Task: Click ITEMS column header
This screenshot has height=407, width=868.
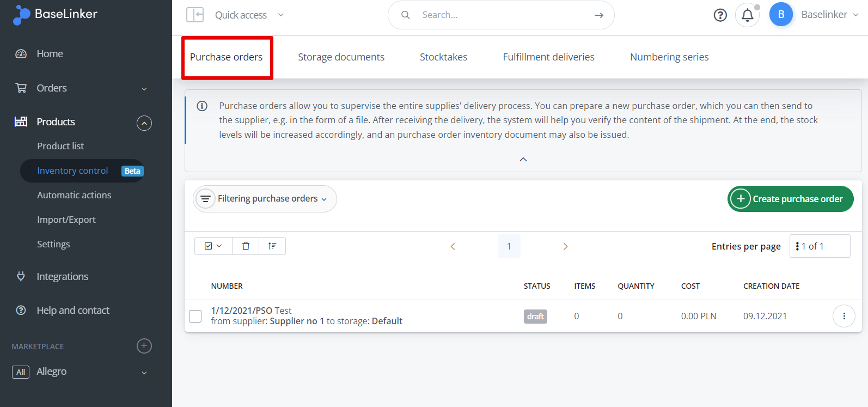Action: (x=585, y=286)
